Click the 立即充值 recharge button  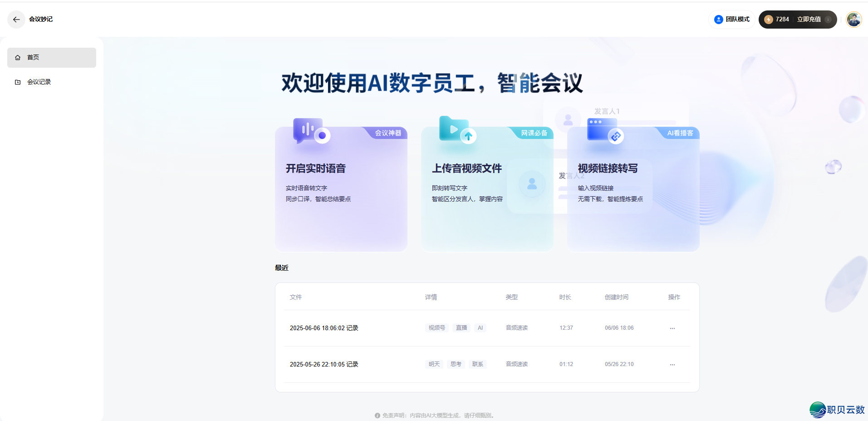(x=809, y=20)
